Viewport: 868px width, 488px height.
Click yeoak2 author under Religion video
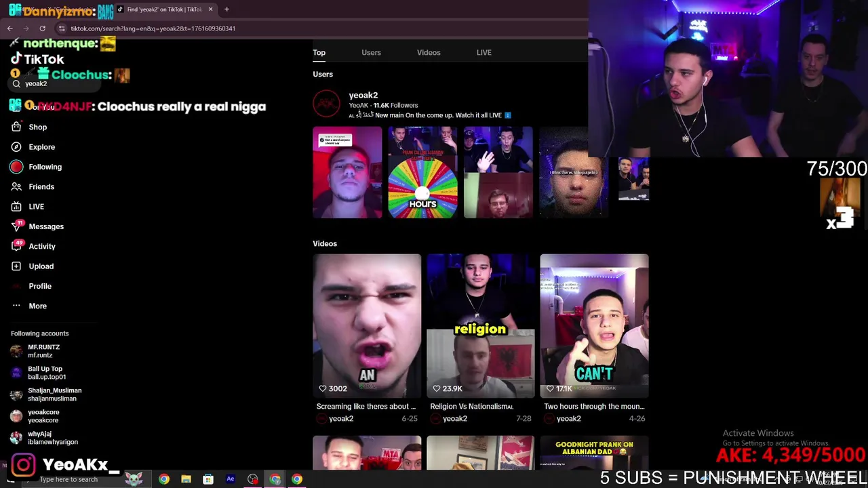pos(455,419)
